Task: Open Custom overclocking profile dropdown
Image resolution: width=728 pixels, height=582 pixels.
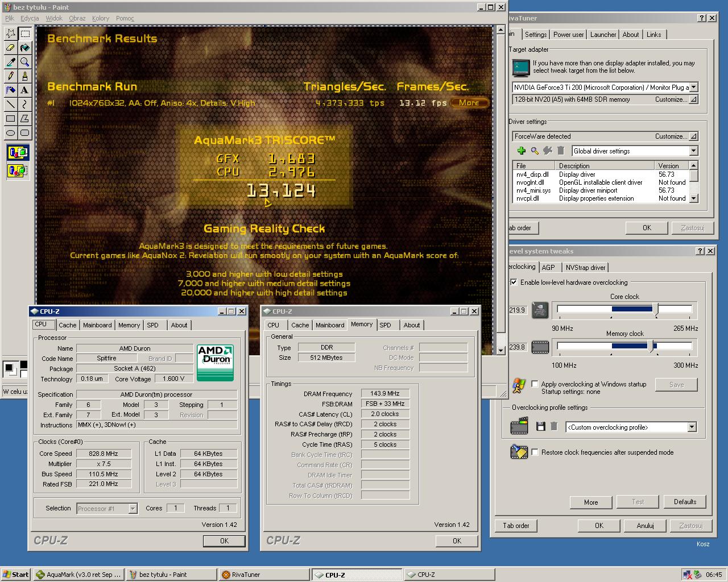Action: 692,427
